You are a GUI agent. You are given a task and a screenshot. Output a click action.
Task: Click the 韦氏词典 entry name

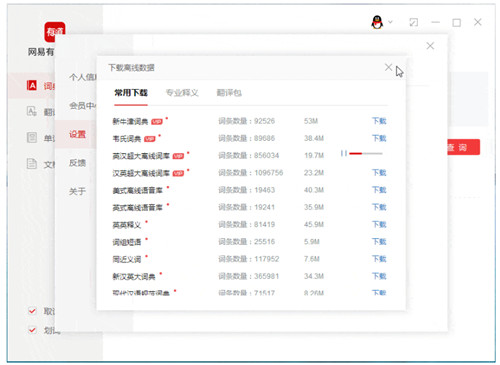(126, 139)
